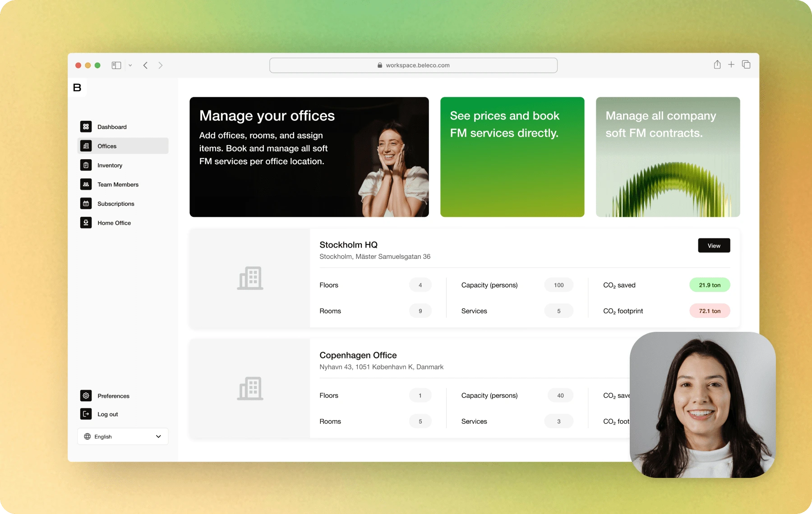The height and width of the screenshot is (514, 812).
Task: Open Team Members menu item
Action: 123,184
